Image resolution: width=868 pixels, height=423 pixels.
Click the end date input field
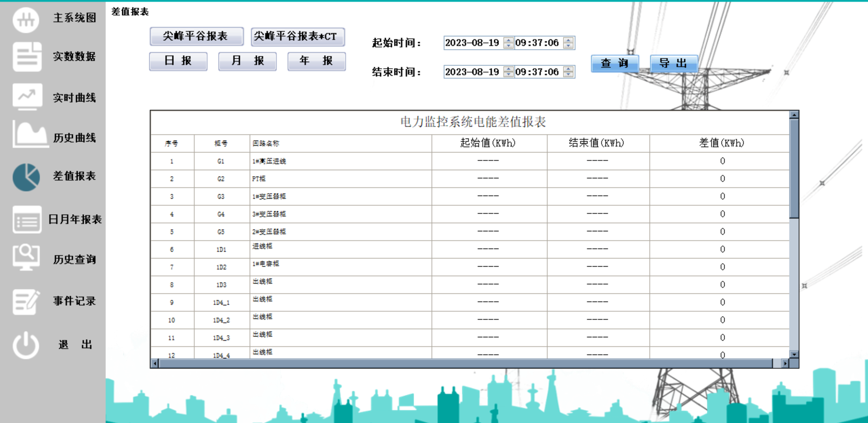[x=472, y=72]
